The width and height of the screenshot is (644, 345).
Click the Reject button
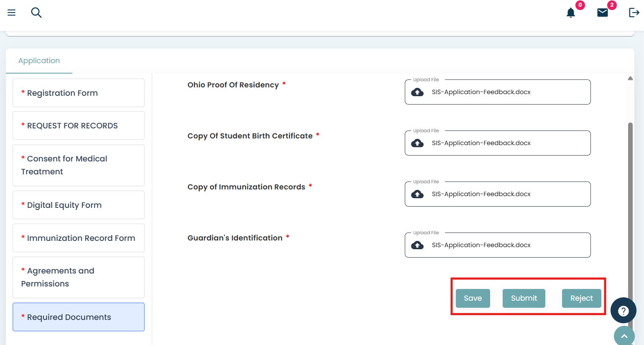coord(581,298)
